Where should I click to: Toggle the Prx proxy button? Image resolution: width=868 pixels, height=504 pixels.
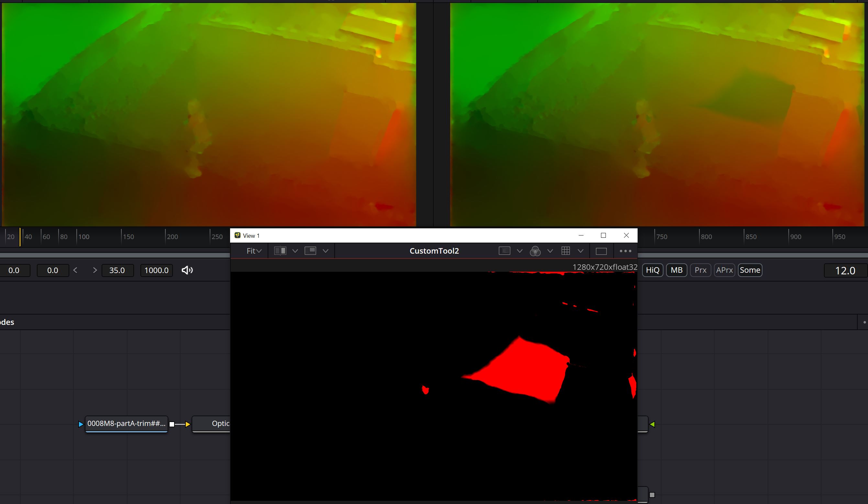point(701,270)
